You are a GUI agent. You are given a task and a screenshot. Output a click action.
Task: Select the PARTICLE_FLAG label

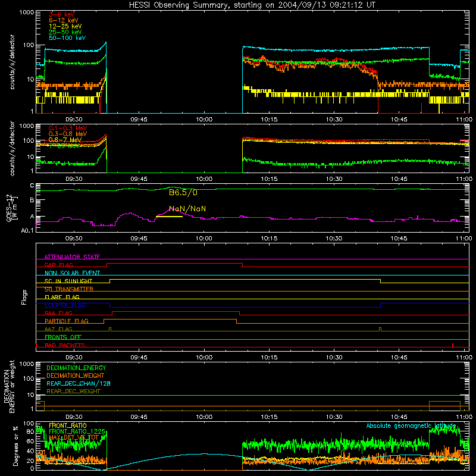point(67,321)
